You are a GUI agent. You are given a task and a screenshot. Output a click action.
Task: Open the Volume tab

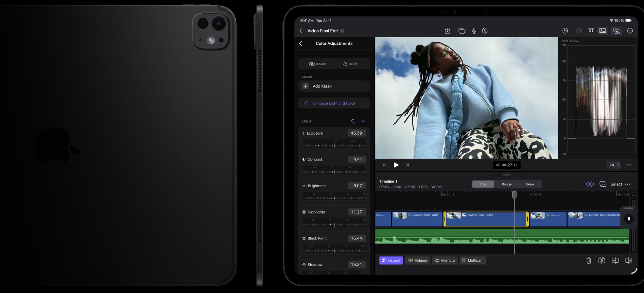[417, 260]
